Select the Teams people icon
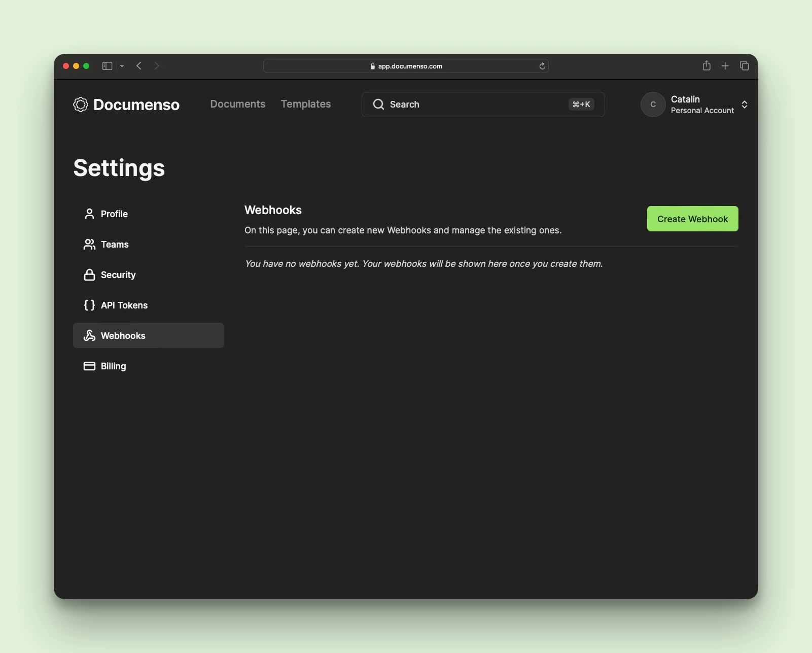 pos(89,245)
